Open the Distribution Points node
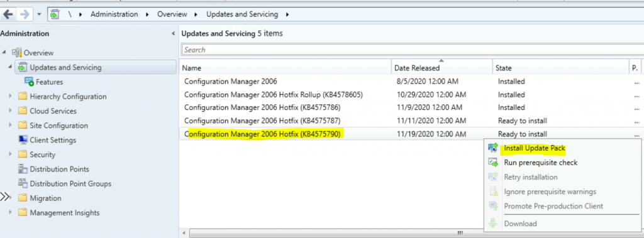The width and height of the screenshot is (644, 238). point(59,170)
